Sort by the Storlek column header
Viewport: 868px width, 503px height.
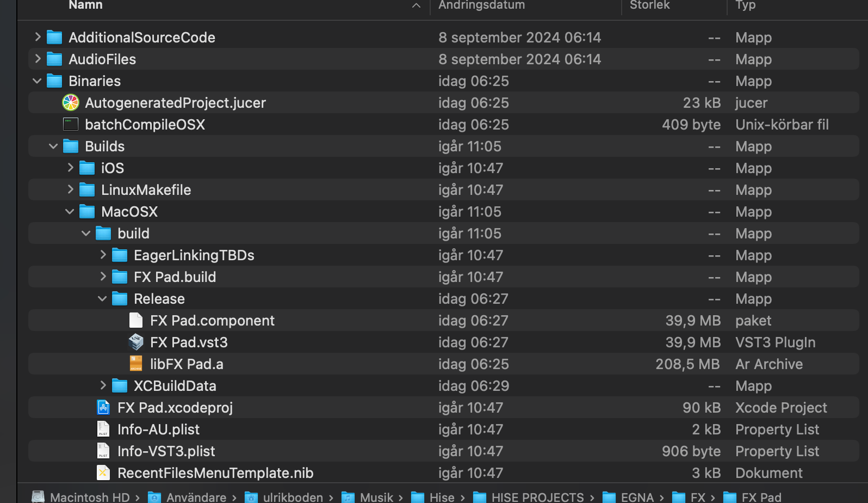(649, 5)
